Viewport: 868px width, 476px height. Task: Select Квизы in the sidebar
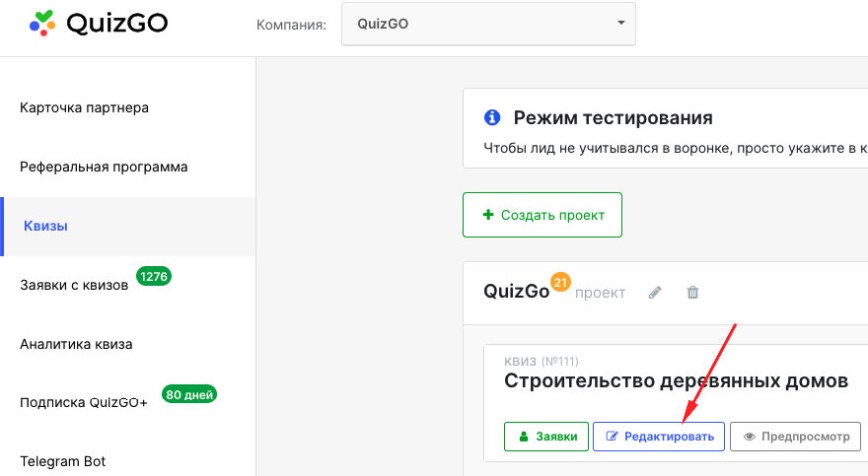tap(45, 226)
